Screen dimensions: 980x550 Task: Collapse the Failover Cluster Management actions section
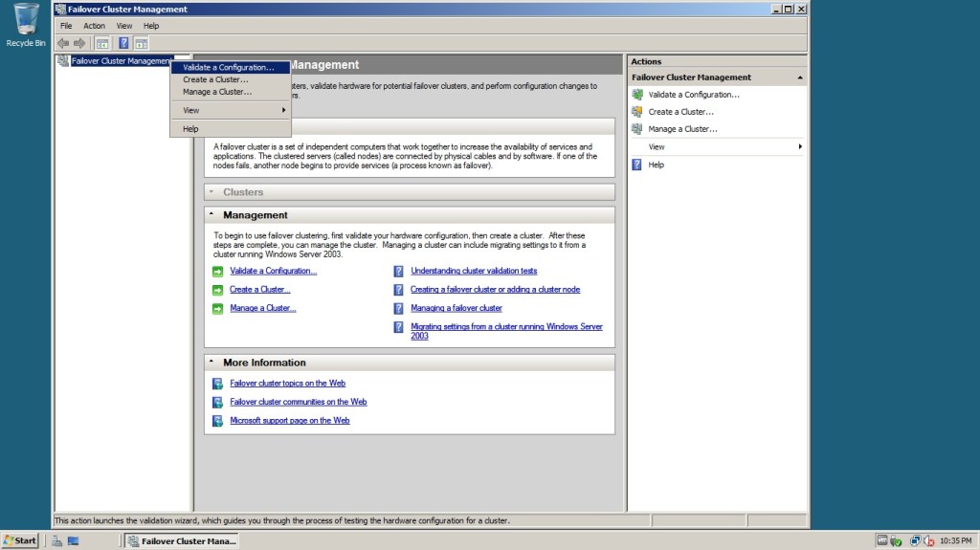click(799, 77)
